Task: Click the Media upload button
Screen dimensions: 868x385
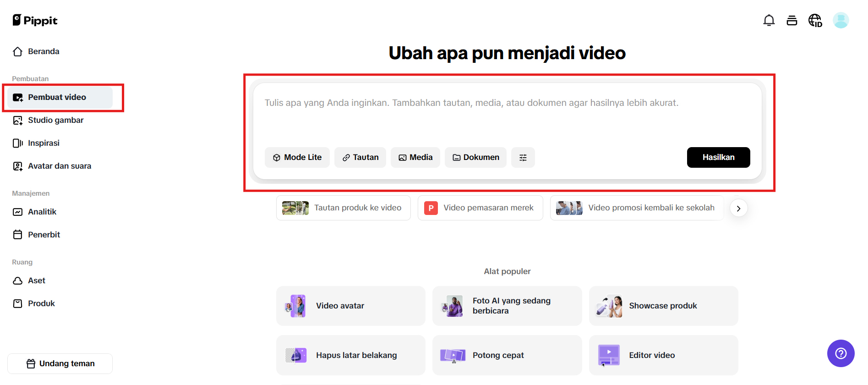Action: pyautogui.click(x=415, y=157)
